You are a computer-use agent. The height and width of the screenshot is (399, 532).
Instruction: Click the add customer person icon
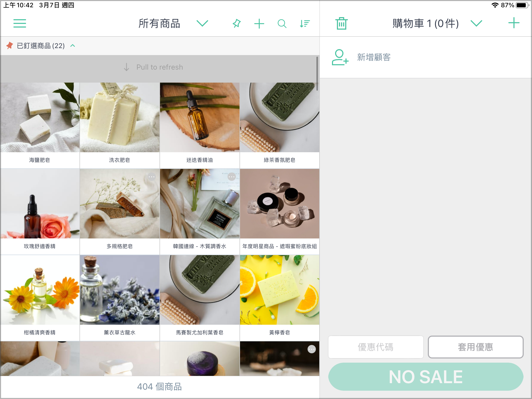pyautogui.click(x=340, y=57)
